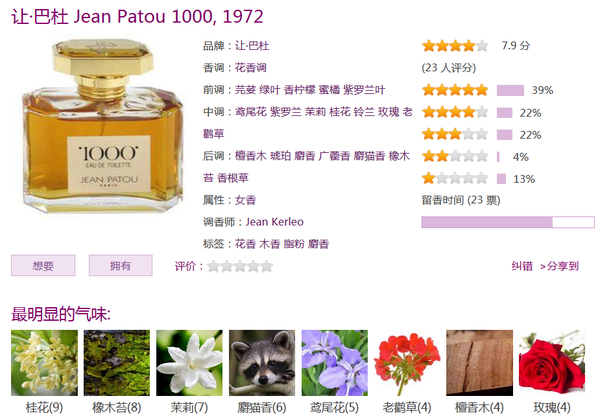
Task: Open the 分享到 share link
Action: pyautogui.click(x=559, y=266)
